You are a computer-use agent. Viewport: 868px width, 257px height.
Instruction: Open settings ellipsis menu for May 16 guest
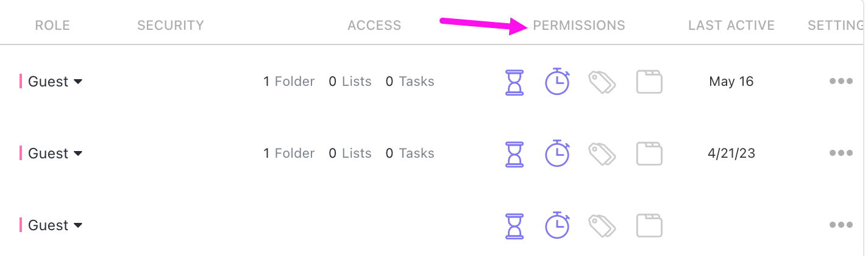click(841, 82)
